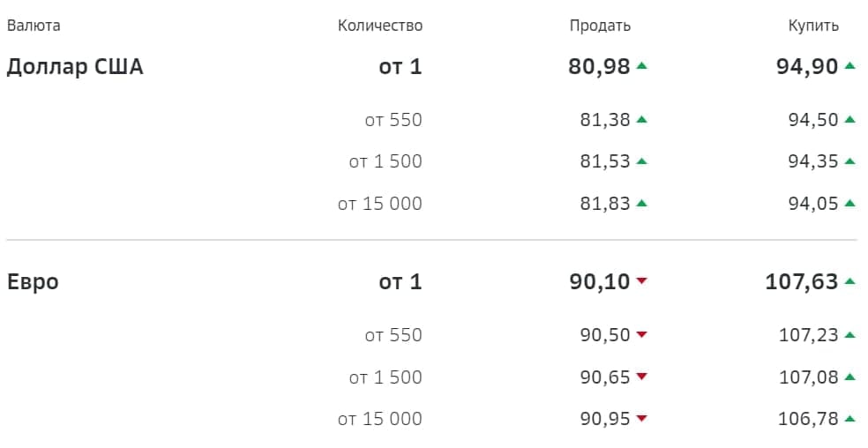Image resolution: width=868 pixels, height=448 pixels.
Task: Click red down arrow beside 90,10
Action: (641, 281)
